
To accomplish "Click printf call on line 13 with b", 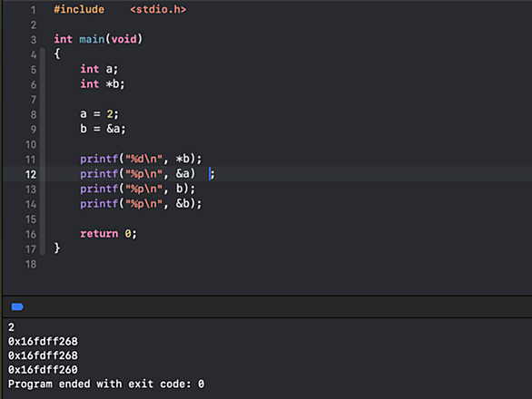I will tap(138, 189).
